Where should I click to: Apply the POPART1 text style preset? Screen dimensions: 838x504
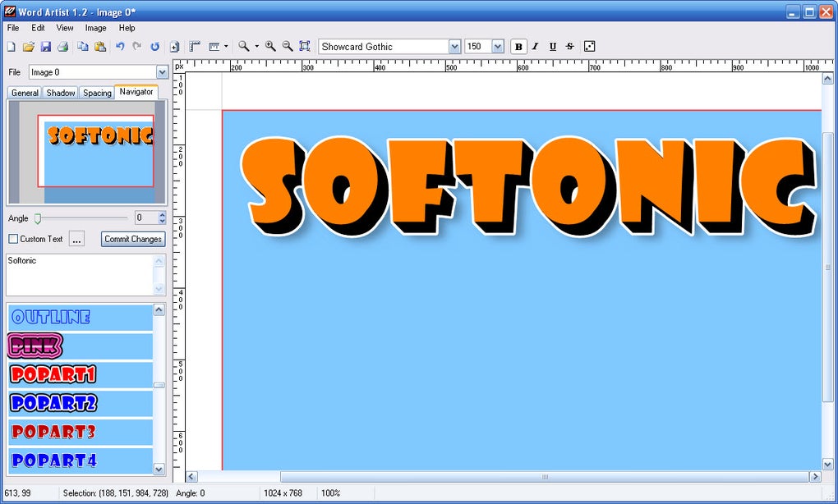pyautogui.click(x=81, y=374)
